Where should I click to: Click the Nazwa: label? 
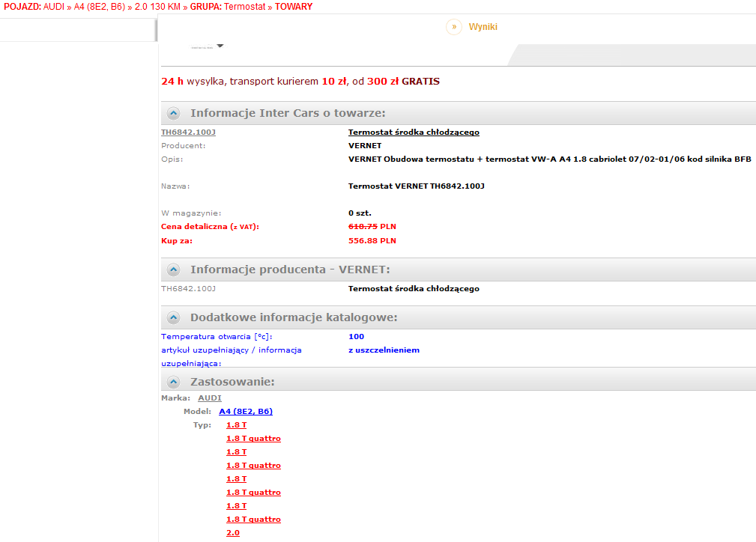pos(175,186)
